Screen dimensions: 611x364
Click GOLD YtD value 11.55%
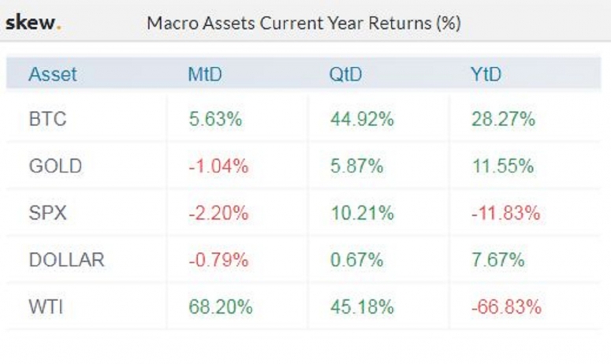click(503, 165)
